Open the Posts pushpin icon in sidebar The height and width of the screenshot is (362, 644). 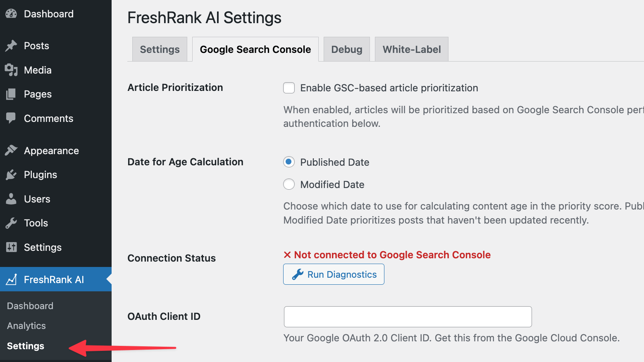point(12,45)
